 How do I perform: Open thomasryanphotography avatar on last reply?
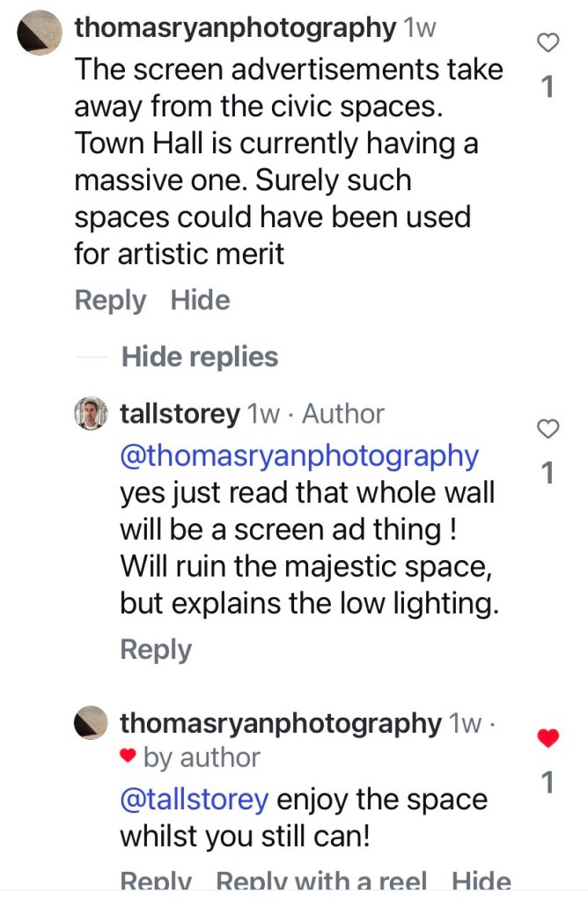90,724
